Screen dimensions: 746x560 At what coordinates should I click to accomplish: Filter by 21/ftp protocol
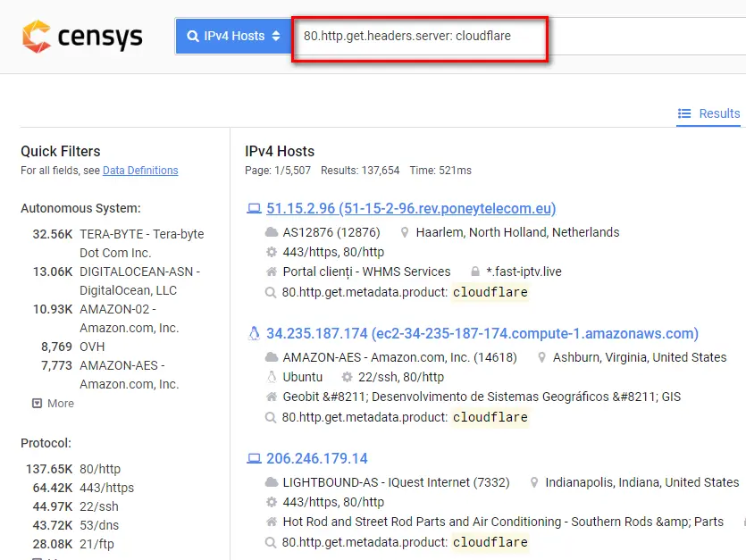coord(96,544)
